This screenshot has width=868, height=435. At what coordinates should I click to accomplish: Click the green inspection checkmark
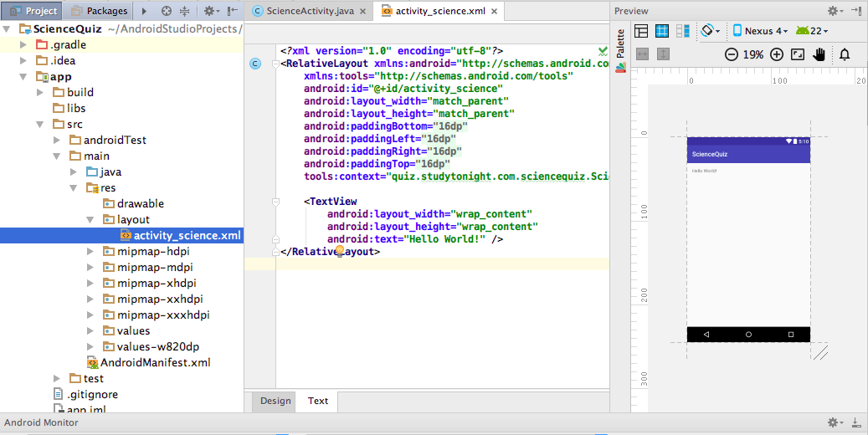point(603,52)
